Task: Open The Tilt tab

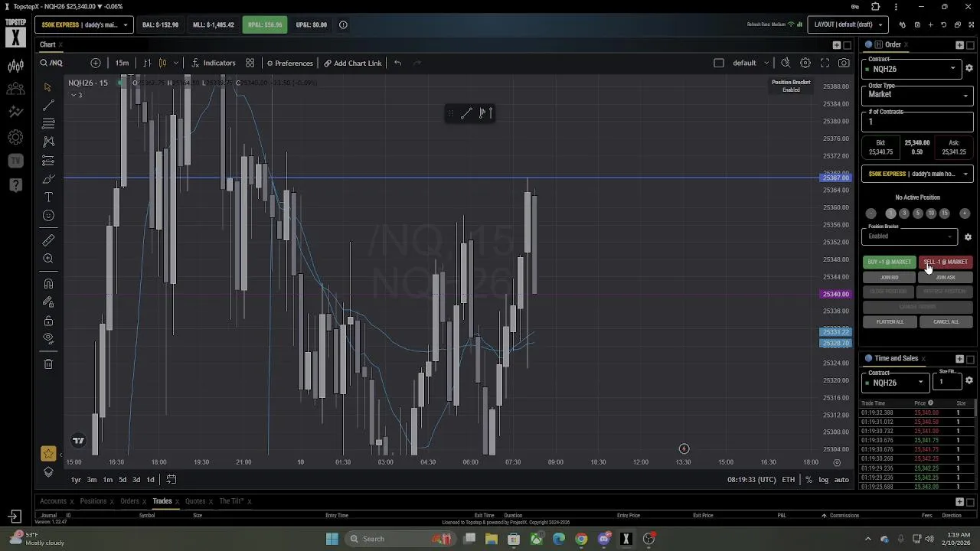Action: click(x=231, y=501)
